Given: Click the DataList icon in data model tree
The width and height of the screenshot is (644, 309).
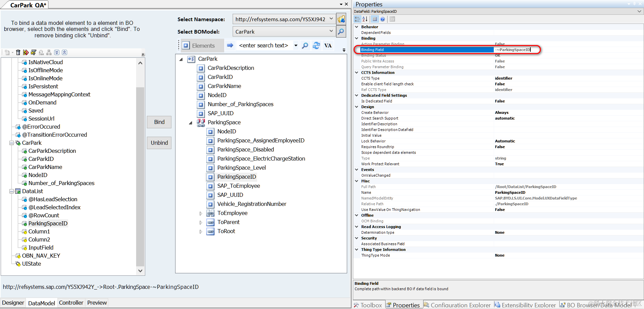Looking at the screenshot, I should (18, 191).
